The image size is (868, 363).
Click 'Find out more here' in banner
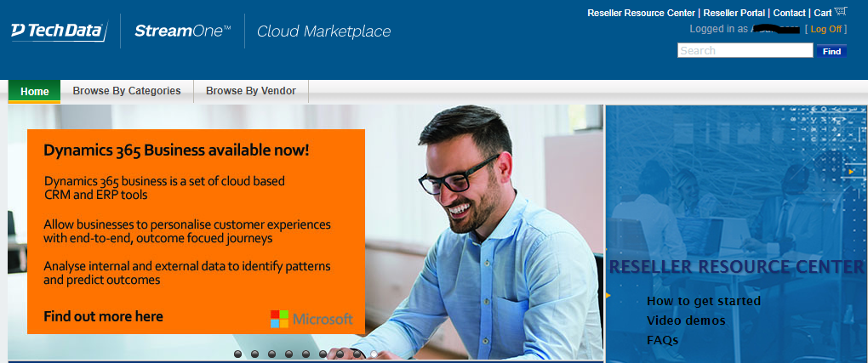click(x=103, y=316)
